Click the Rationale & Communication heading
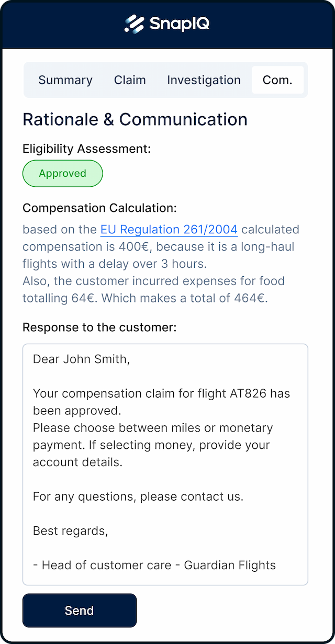 [135, 119]
